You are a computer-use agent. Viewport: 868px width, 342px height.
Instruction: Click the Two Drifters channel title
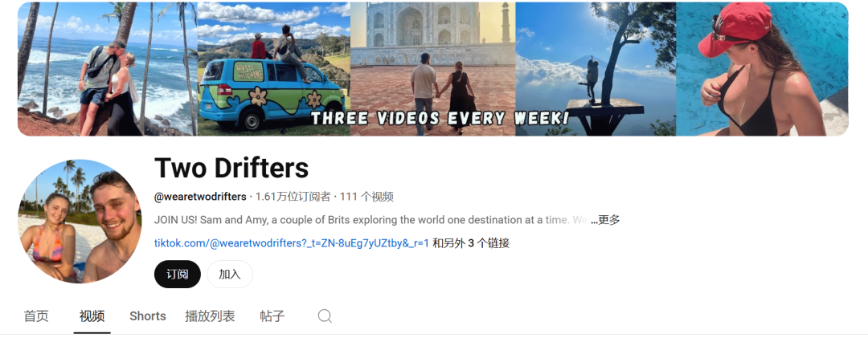pos(231,167)
